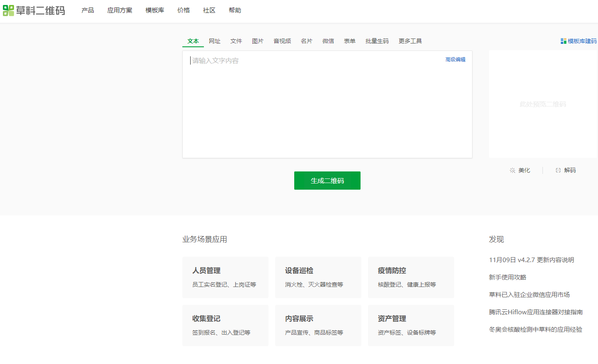The image size is (598, 364).
Task: Click the 人员管理 card
Action: [225, 277]
